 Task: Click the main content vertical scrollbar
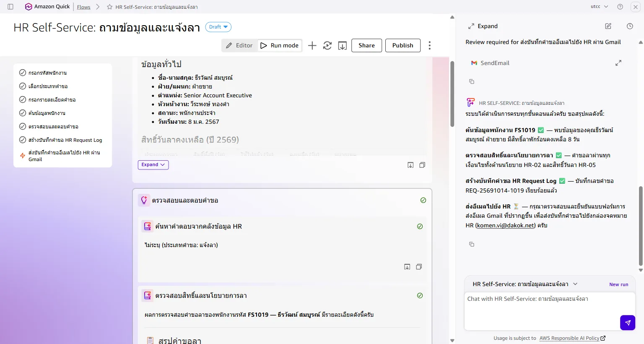(452, 94)
